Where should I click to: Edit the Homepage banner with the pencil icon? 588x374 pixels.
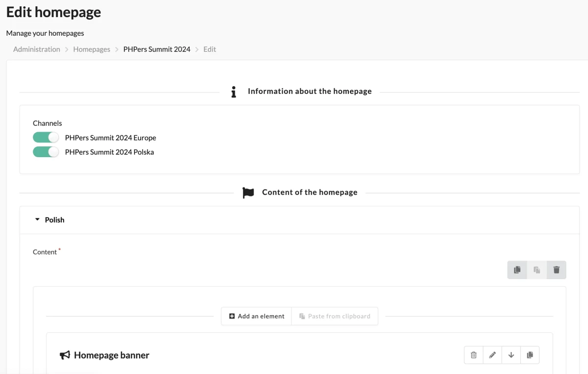coord(492,355)
